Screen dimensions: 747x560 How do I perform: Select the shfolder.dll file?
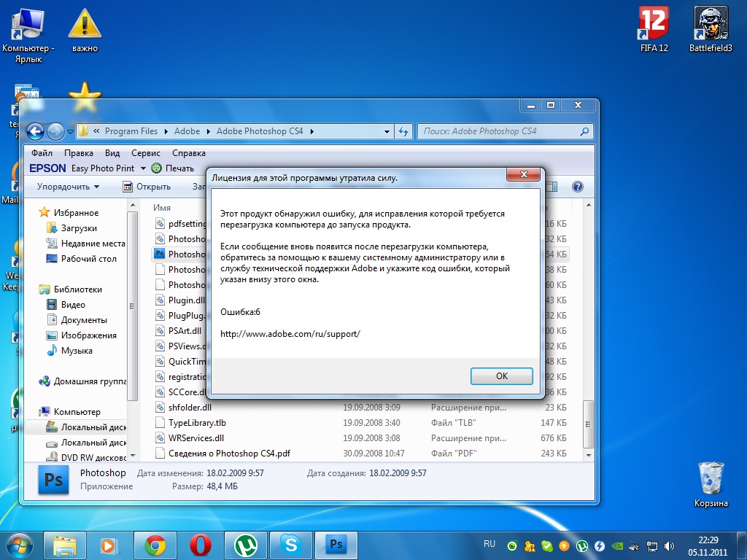point(183,407)
